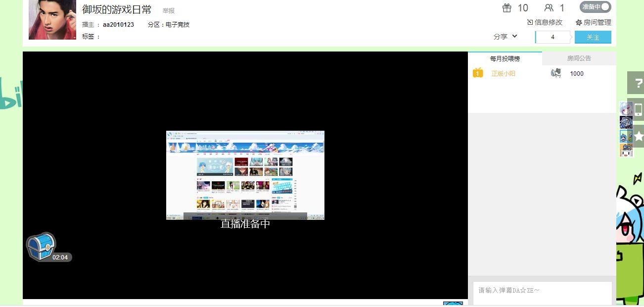Click the star favorite sidebar icon

pos(638,136)
